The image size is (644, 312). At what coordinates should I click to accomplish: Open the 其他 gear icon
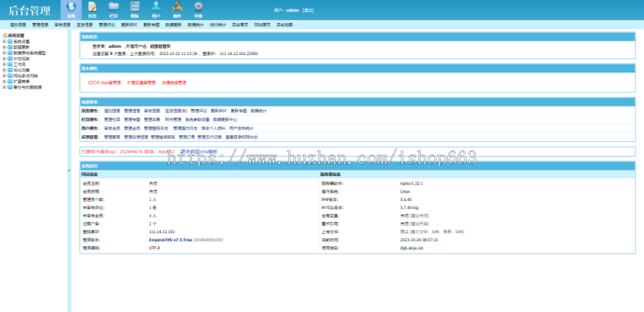(198, 7)
